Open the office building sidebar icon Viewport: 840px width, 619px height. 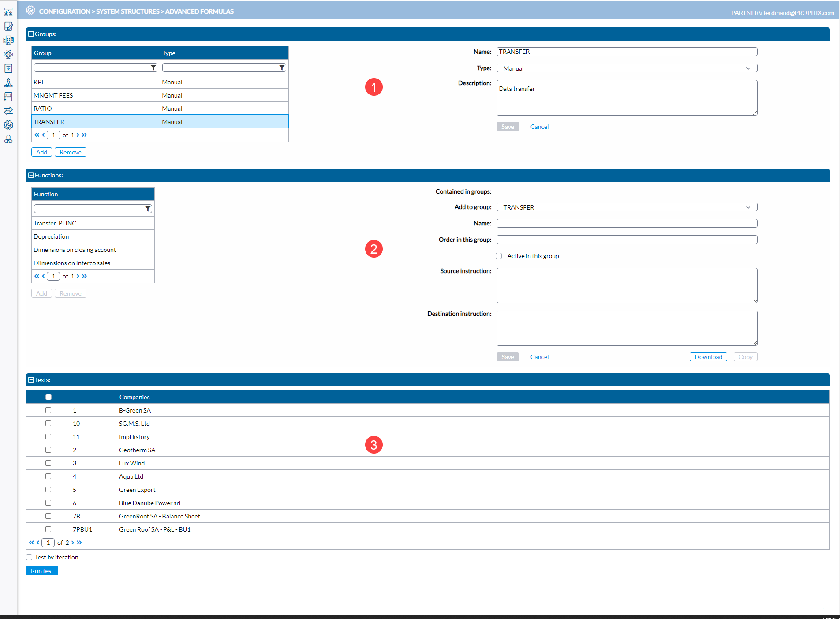[x=8, y=41]
